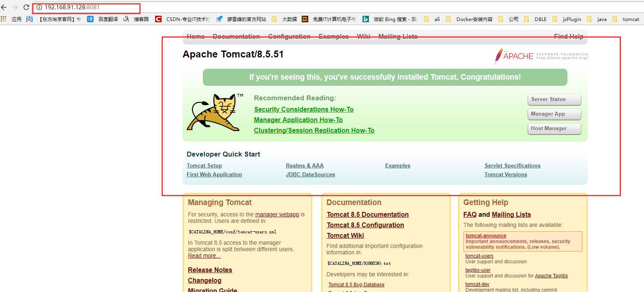Follow the manager webapp link
Viewport: 644px width, 292px height.
[277, 214]
